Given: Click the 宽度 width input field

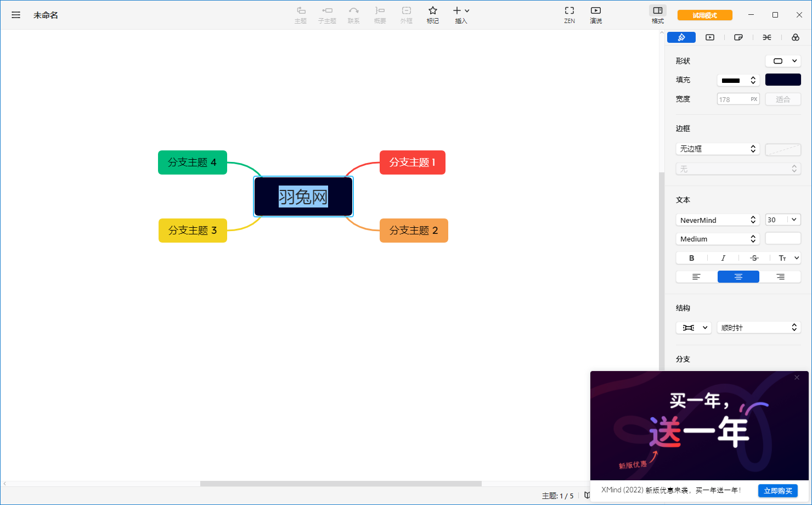Looking at the screenshot, I should coord(738,99).
